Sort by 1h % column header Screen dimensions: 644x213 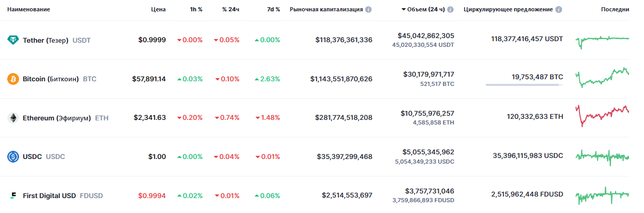tap(195, 10)
